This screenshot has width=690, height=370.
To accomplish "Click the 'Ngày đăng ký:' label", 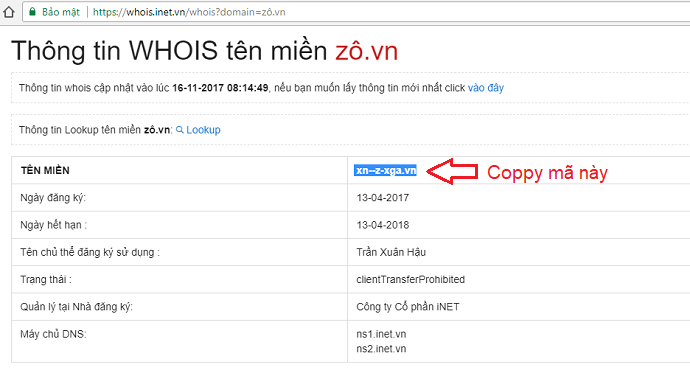I will coord(53,198).
